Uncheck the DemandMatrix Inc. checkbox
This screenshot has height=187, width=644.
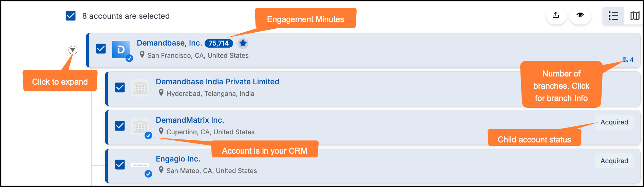pyautogui.click(x=120, y=126)
